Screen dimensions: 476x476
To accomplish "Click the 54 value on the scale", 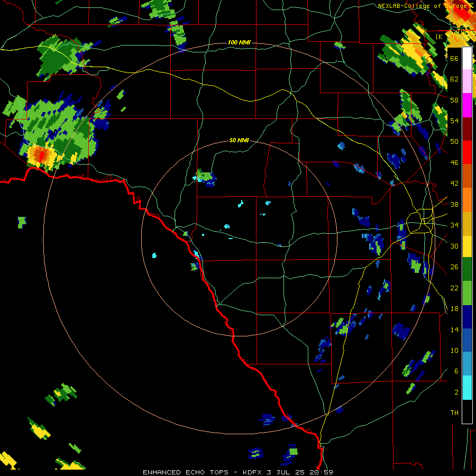I will [x=454, y=121].
